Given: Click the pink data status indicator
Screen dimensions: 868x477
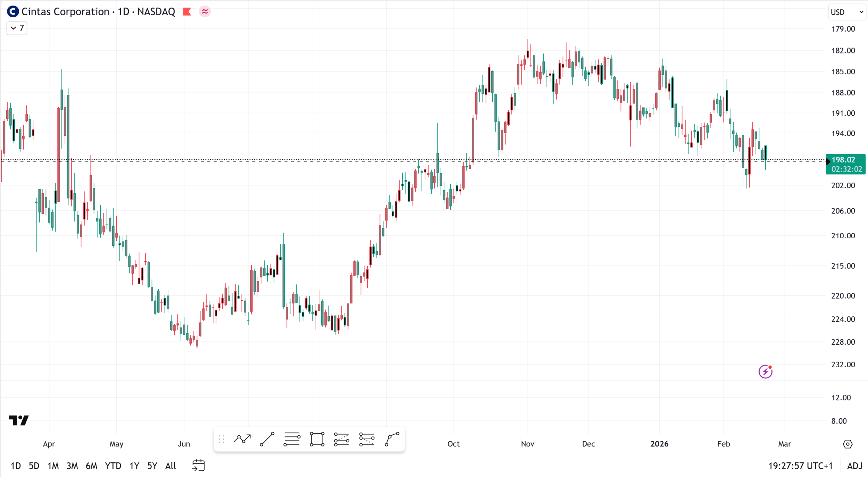Looking at the screenshot, I should point(205,12).
